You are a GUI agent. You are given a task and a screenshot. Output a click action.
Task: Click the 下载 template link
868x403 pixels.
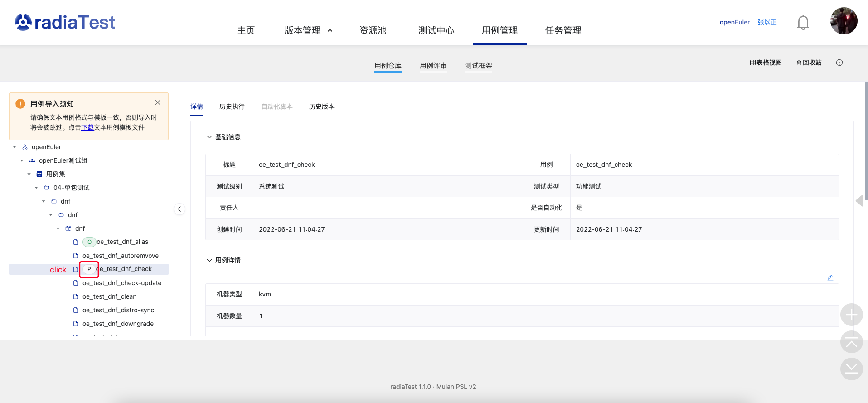click(x=87, y=127)
